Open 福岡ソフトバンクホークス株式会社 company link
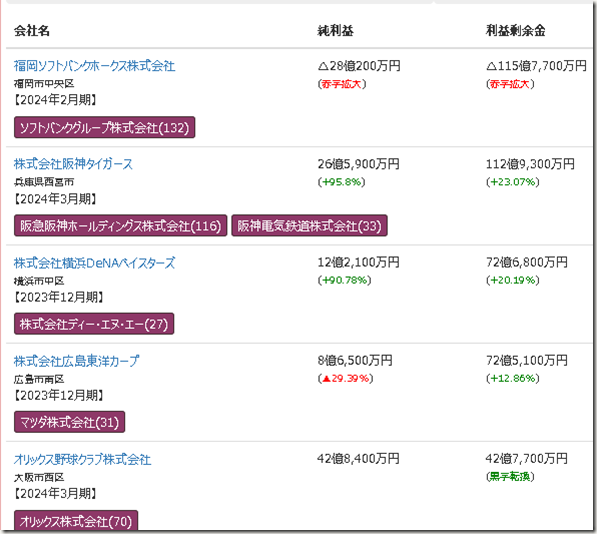This screenshot has height=534, width=597. pos(94,66)
